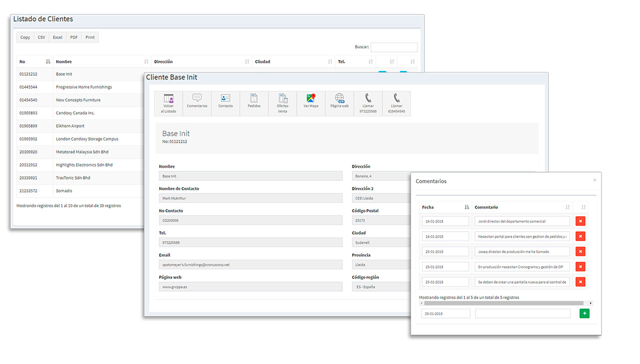Sort comments by the Comentario column

(522, 207)
